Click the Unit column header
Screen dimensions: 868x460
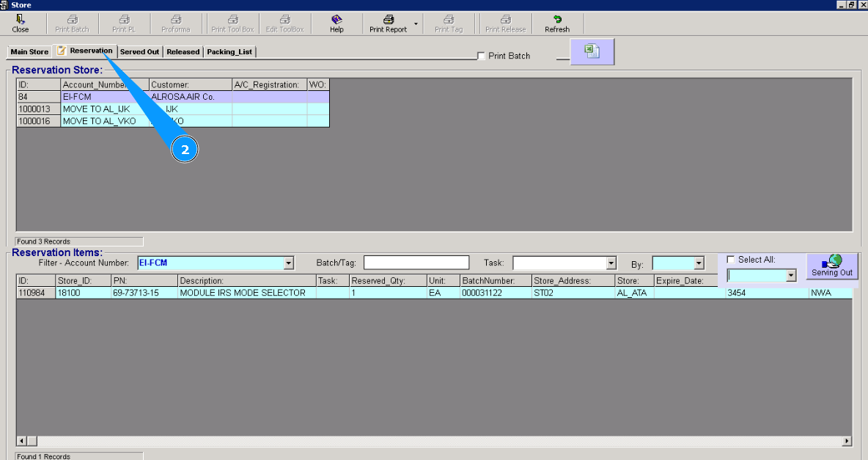coord(443,281)
